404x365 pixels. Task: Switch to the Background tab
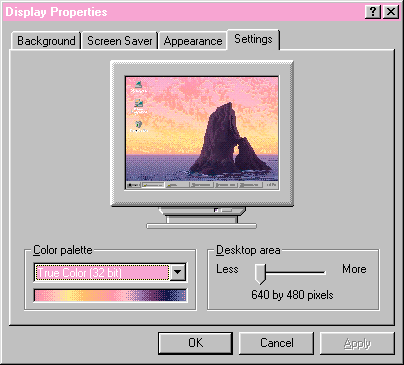click(x=46, y=41)
